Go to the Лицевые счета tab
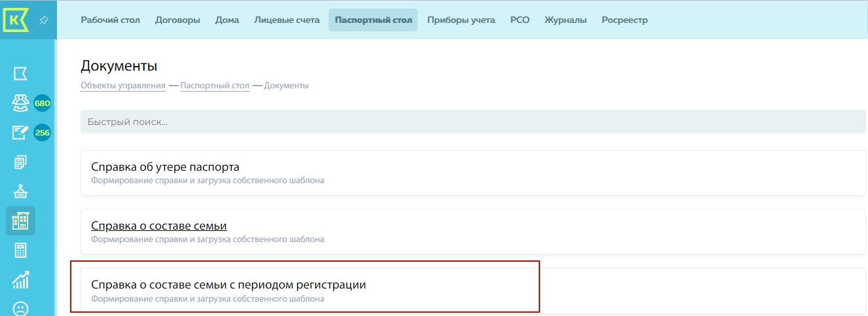Screen dimensions: 868x316 (x=287, y=20)
